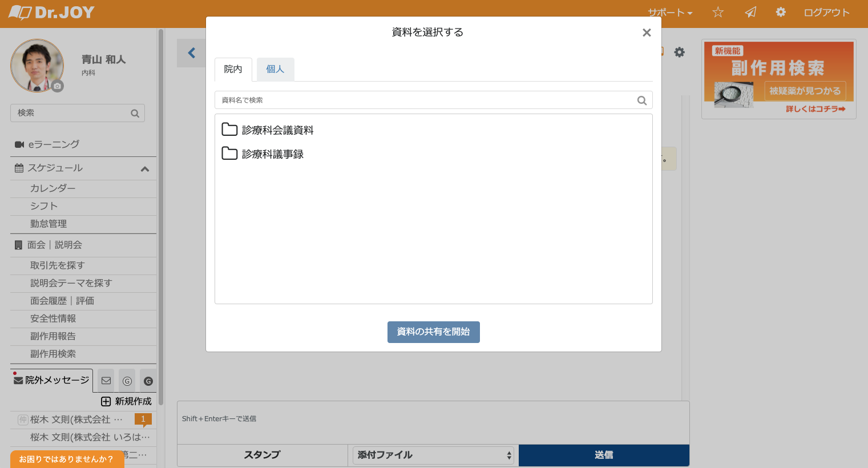Open the 診療科議事録 folder
Screen dimensions: 868x468
coord(272,154)
